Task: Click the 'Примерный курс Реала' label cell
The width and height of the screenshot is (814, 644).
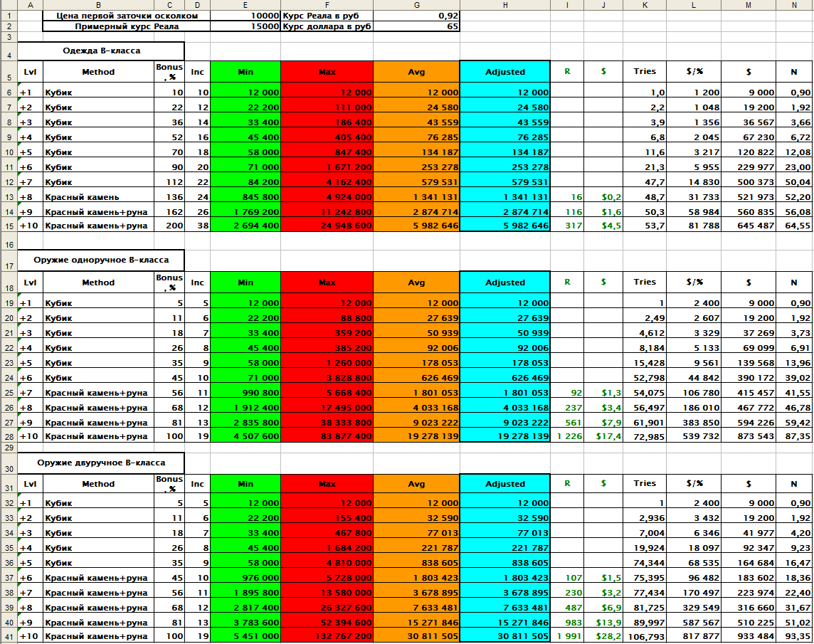Action: click(127, 26)
